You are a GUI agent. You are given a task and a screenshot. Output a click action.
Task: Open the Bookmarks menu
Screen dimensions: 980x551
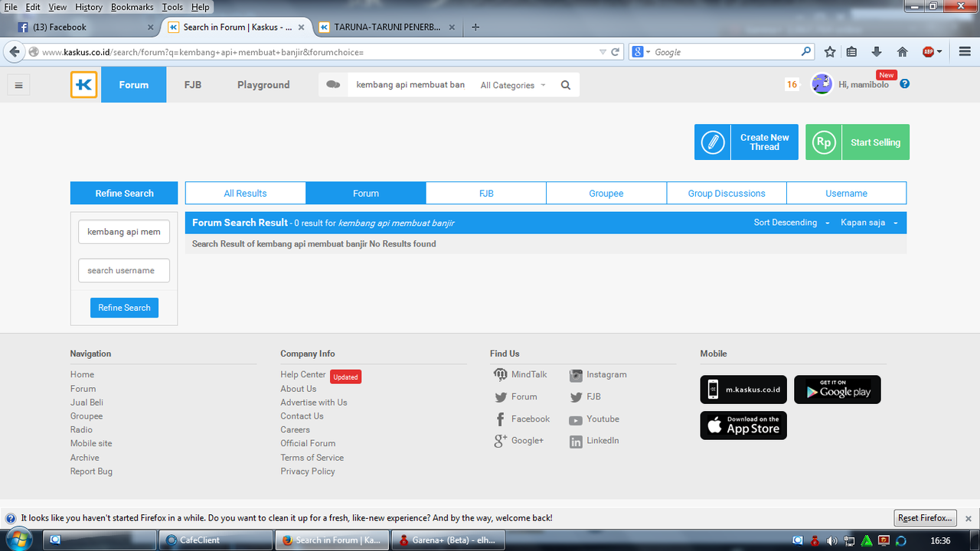132,7
